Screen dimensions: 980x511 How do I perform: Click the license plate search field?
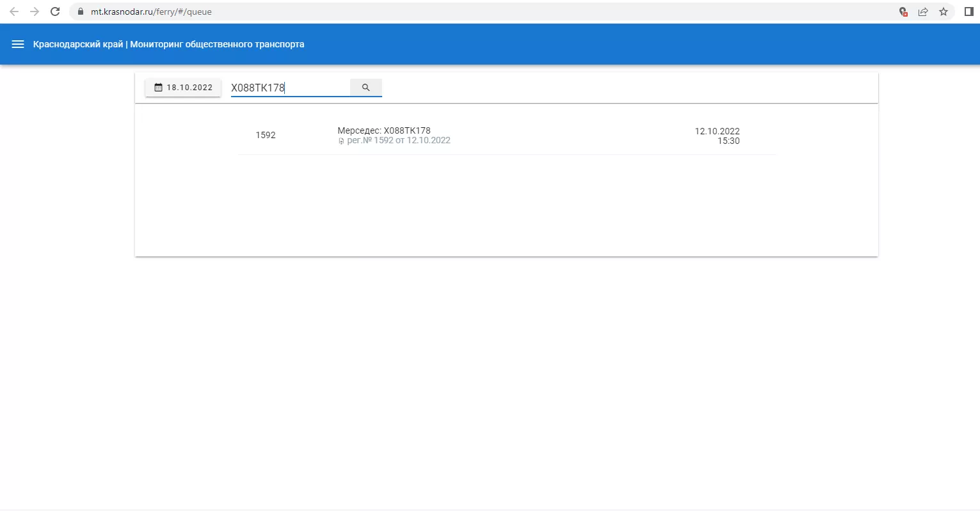(289, 88)
